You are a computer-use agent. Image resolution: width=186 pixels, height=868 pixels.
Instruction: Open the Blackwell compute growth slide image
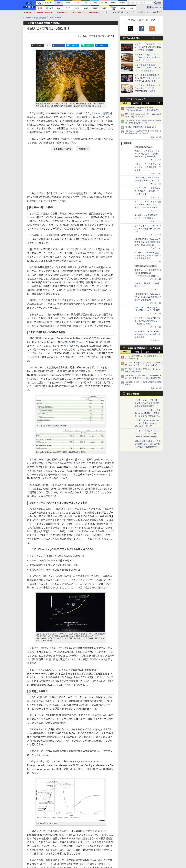[71, 613]
